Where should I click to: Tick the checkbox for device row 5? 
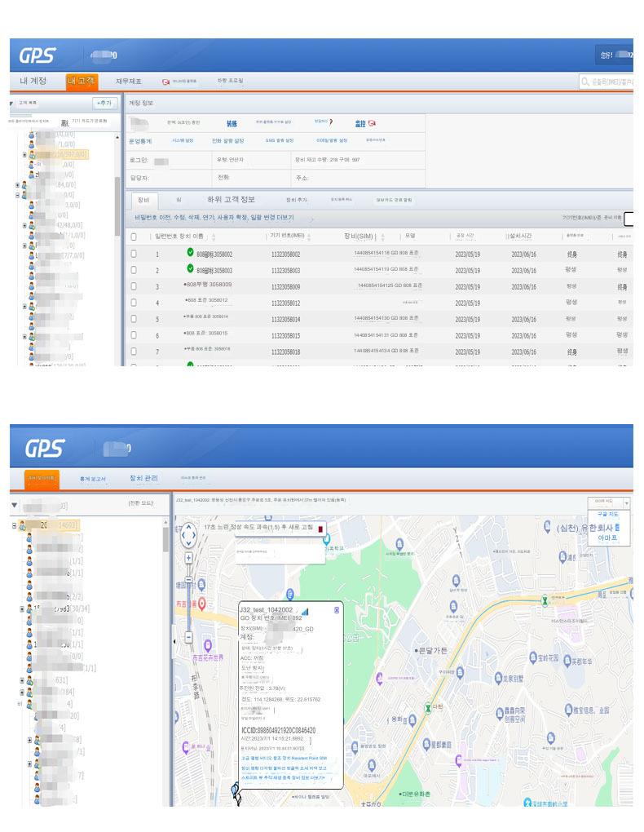[x=134, y=319]
